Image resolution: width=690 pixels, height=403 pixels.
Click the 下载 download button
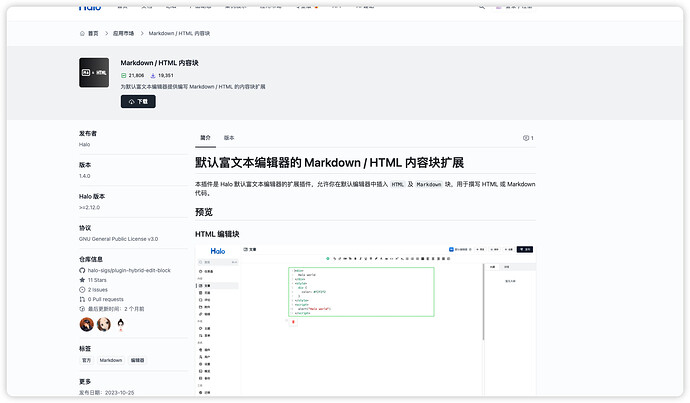138,102
